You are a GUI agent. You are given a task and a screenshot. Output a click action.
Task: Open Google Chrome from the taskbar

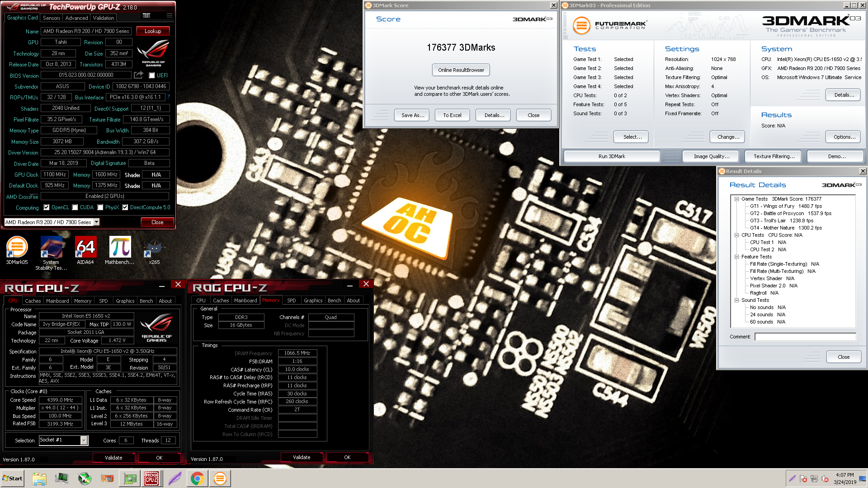click(197, 479)
